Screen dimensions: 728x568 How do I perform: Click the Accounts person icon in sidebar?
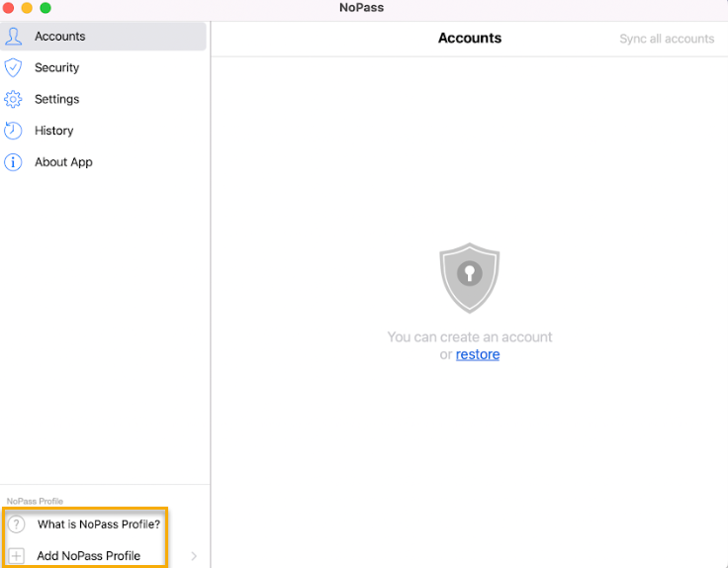coord(13,37)
